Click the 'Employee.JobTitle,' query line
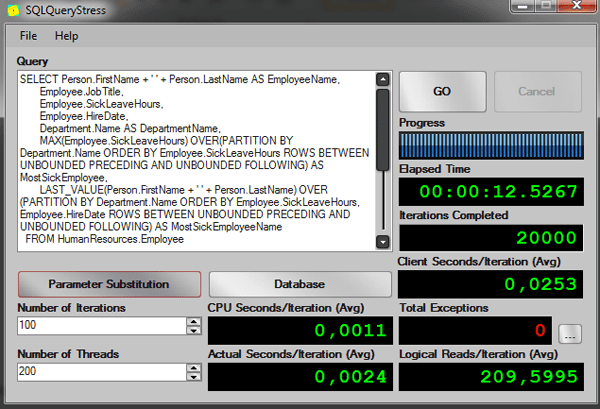This screenshot has height=409, width=600. coord(82,92)
